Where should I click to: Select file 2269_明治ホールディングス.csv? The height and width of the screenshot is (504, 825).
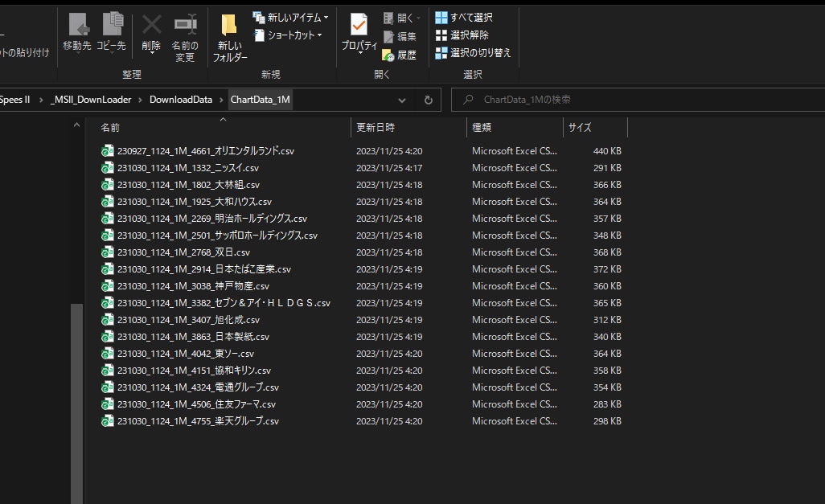pos(212,219)
